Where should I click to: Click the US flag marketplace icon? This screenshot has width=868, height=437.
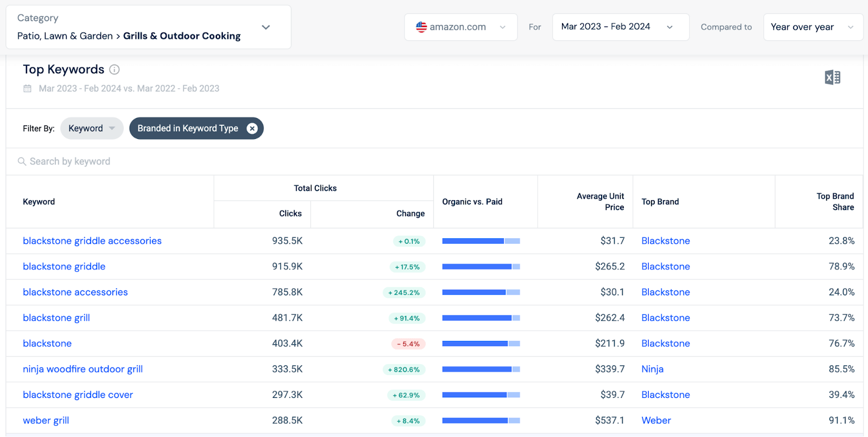[x=422, y=27]
